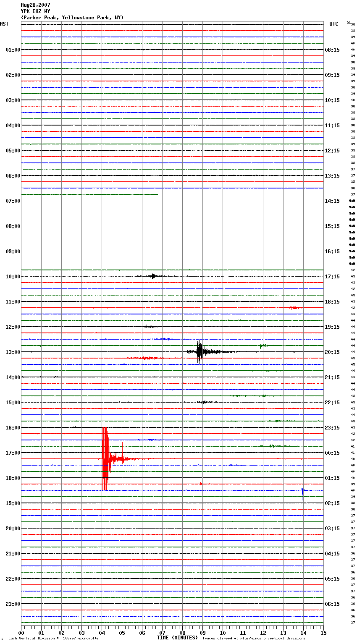Click the large clipped red earthquake waveform
Viewport: 357px width, 644px height.
[x=106, y=459]
